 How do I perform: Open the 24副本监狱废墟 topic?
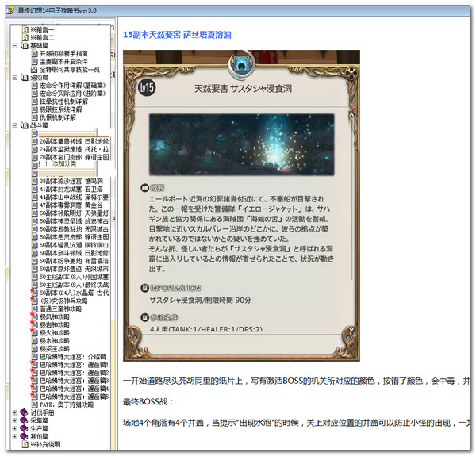point(75,149)
